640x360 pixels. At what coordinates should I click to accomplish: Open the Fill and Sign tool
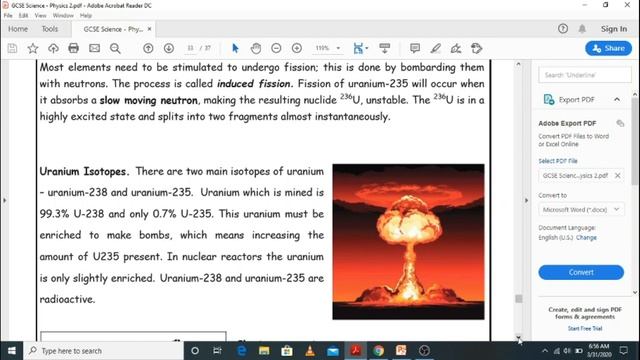coord(456,48)
